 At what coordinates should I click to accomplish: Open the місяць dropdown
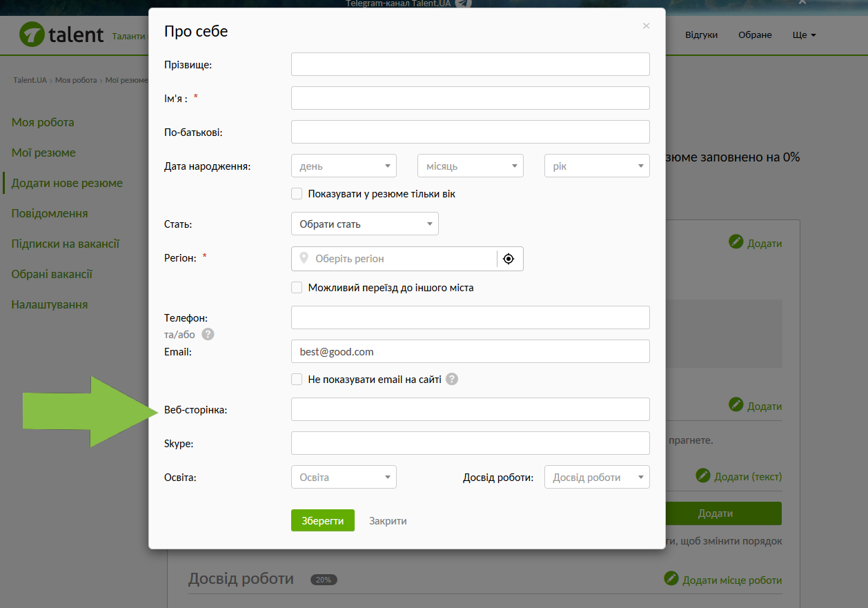tap(471, 166)
